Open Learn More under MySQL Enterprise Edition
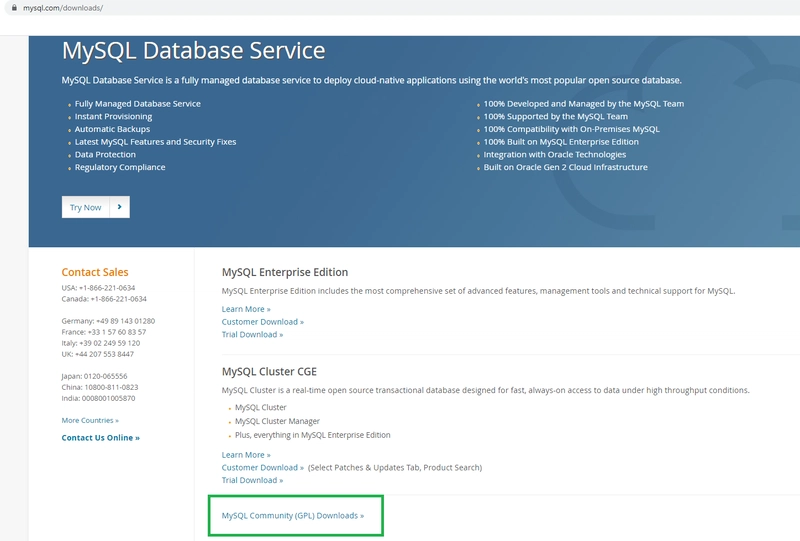The width and height of the screenshot is (800, 541). 246,309
